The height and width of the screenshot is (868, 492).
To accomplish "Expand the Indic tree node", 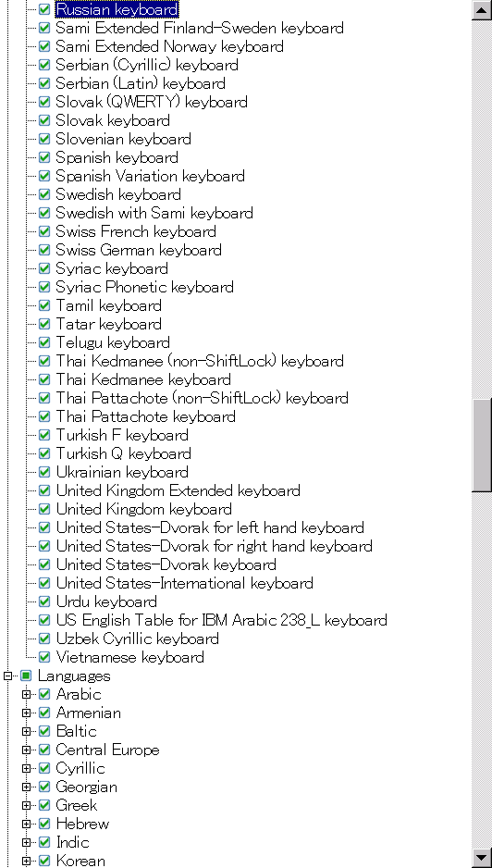I will pyautogui.click(x=26, y=842).
